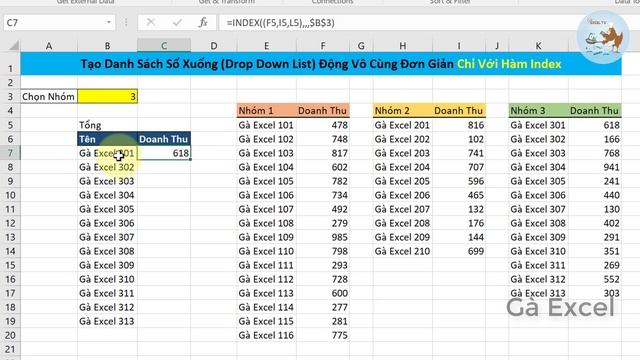Select the value 130 cell

[x=595, y=209]
